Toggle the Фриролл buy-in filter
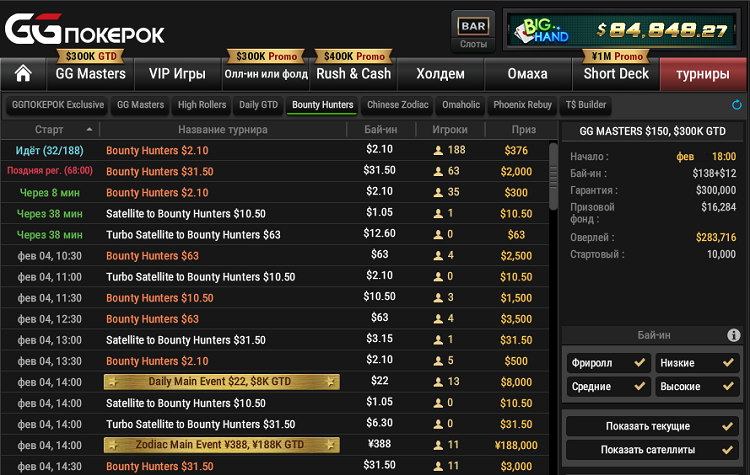Screen dimensions: 750x475 tap(608, 363)
